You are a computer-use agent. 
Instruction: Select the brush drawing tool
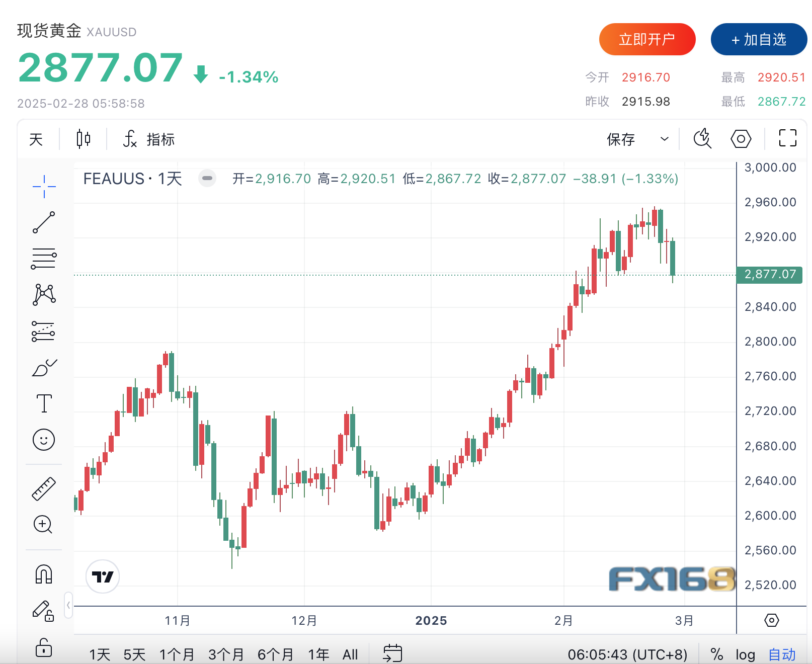tap(44, 368)
